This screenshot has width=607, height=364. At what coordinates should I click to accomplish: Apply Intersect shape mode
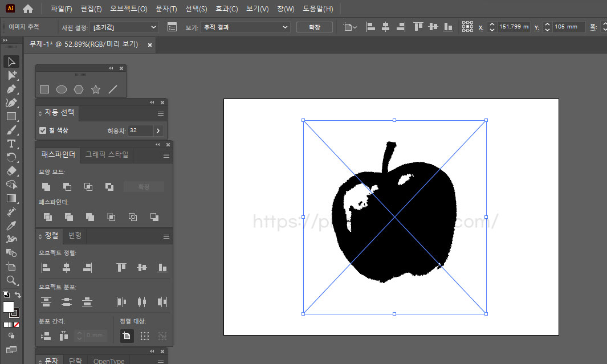[88, 187]
